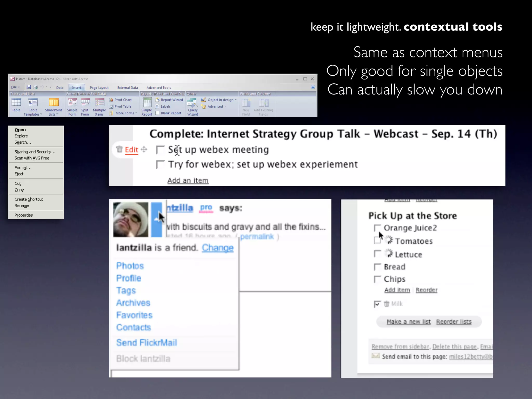Viewport: 532px width, 399px height.
Task: Select the Insert ribbon tab
Action: click(x=77, y=88)
